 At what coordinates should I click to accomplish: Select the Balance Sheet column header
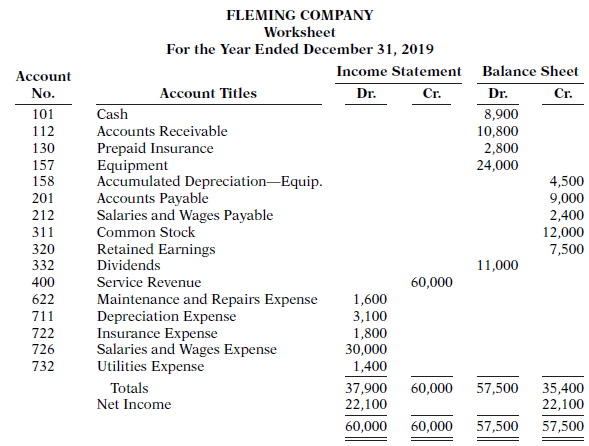530,71
